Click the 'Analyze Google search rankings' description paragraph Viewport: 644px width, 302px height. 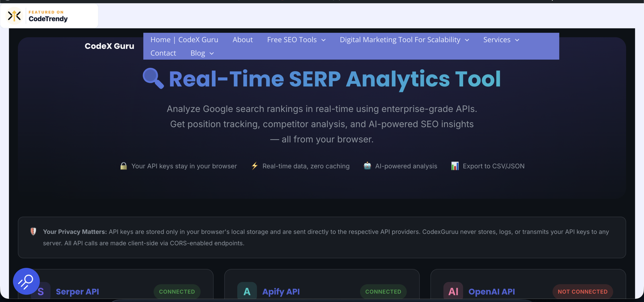322,124
